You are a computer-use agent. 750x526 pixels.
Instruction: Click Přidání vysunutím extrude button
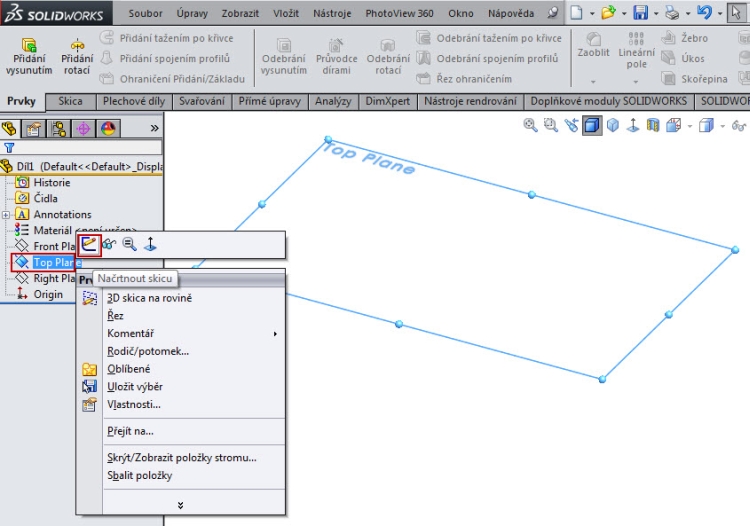(29, 57)
